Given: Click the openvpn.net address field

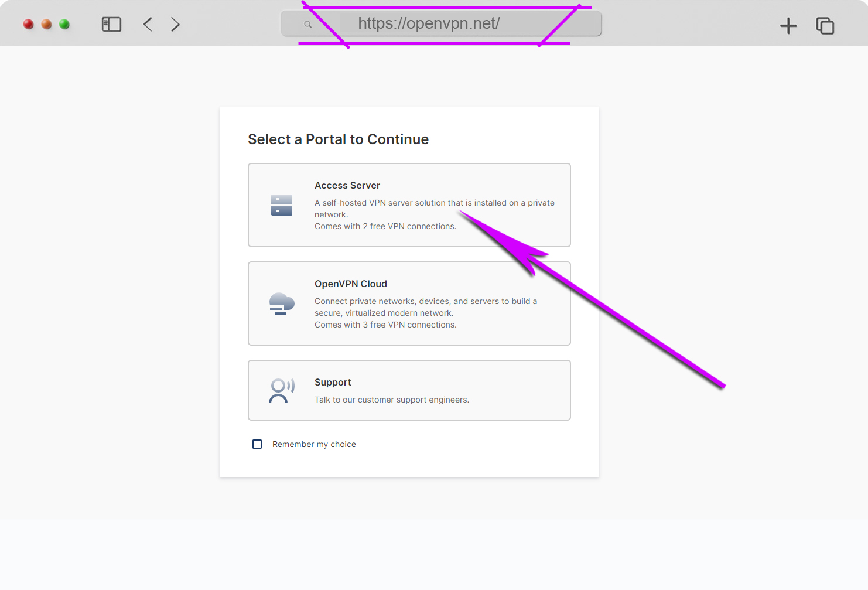Looking at the screenshot, I should tap(442, 24).
